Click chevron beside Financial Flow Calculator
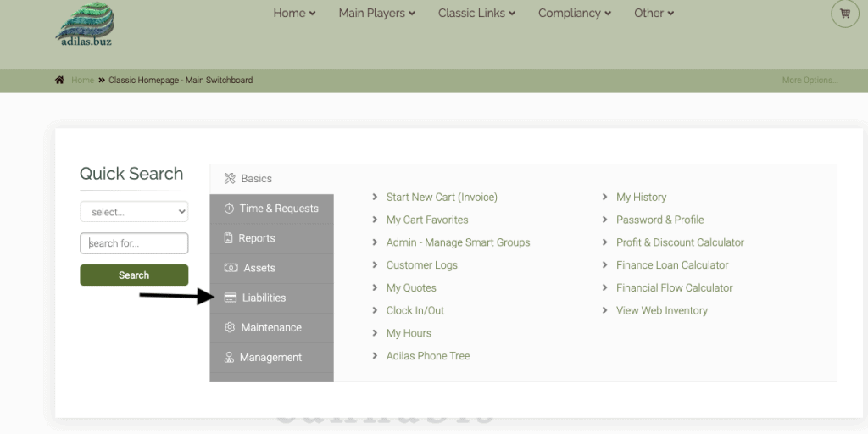This screenshot has height=434, width=868. pyautogui.click(x=604, y=287)
